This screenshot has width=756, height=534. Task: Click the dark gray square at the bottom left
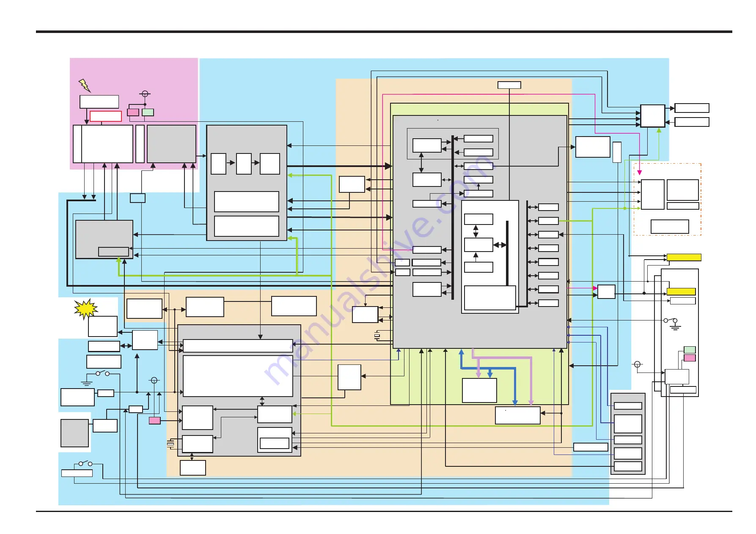point(75,433)
